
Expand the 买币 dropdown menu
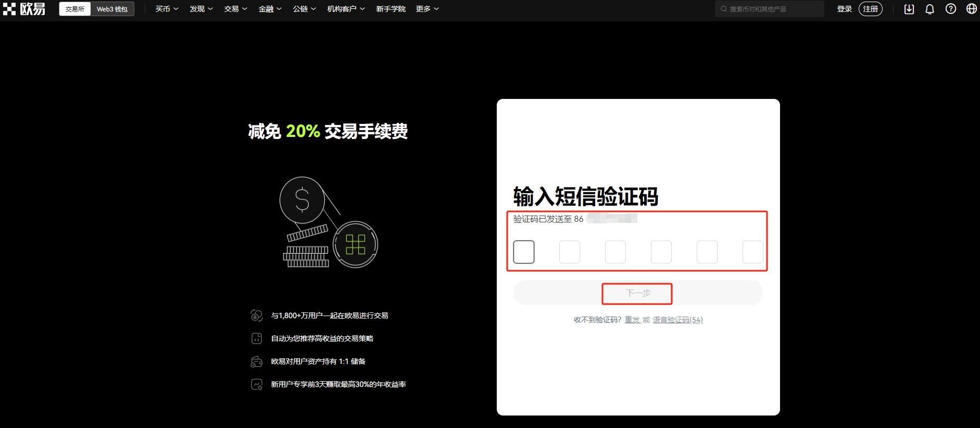tap(167, 9)
